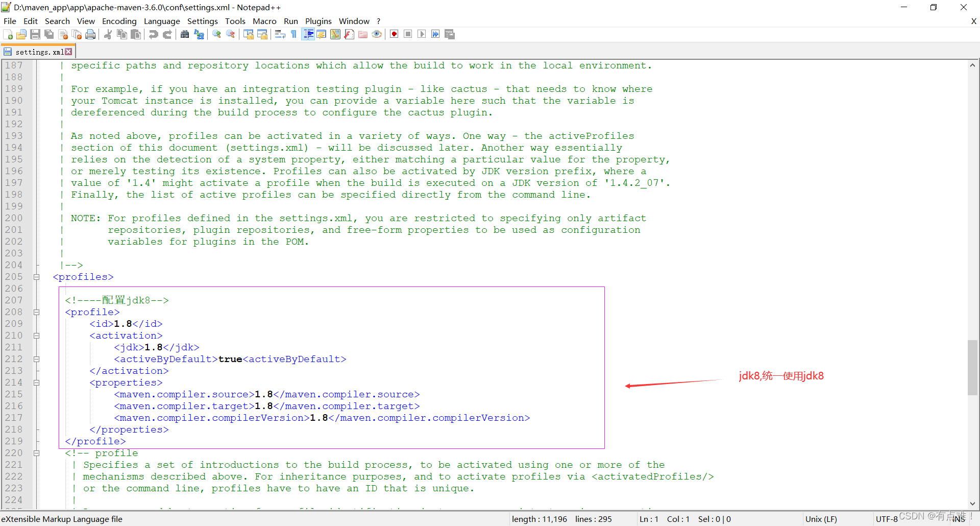Click the Close All toolbar icon

77,34
